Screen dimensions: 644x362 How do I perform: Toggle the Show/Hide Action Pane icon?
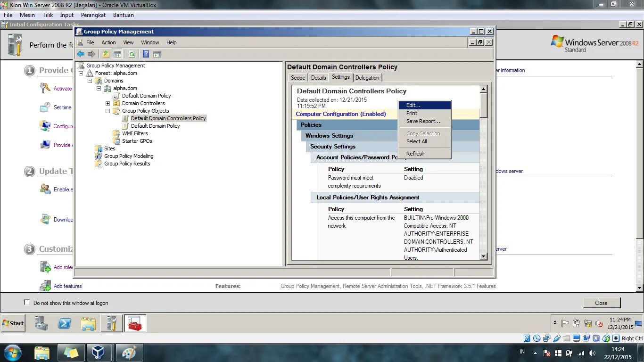[157, 54]
